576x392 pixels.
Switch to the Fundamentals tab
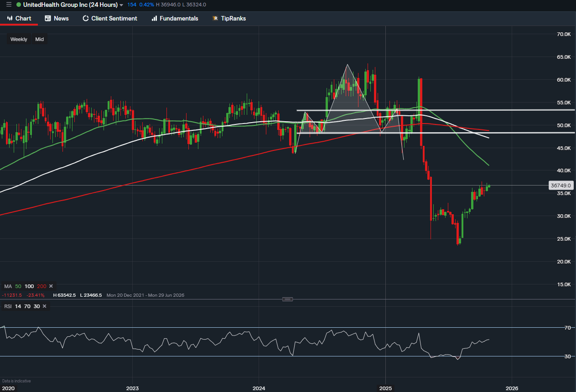click(175, 18)
